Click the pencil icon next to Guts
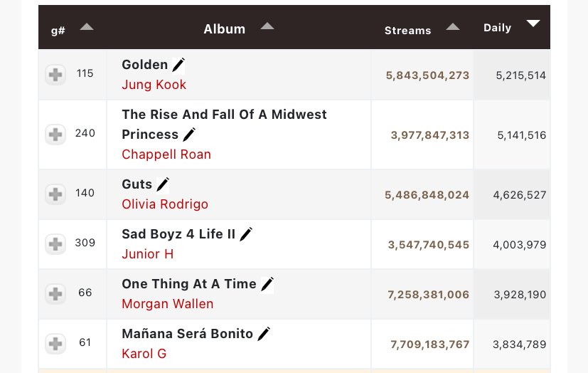Screen dimensions: 588x373 (163, 184)
